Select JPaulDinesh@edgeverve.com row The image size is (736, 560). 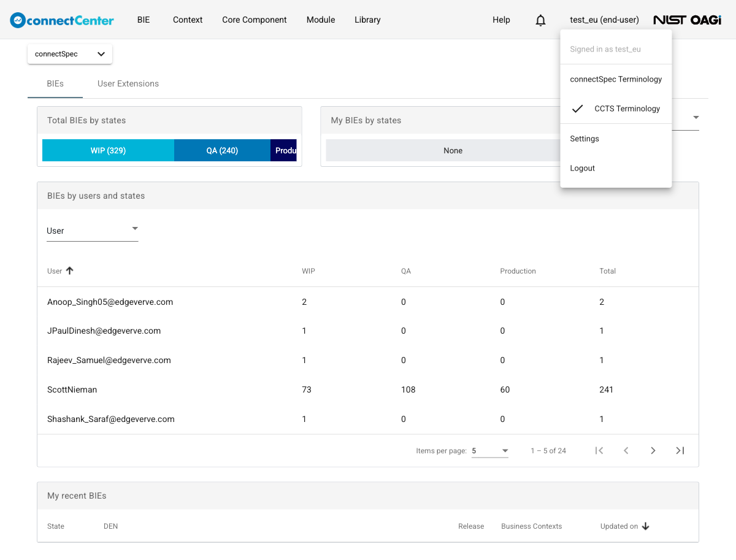click(368, 331)
